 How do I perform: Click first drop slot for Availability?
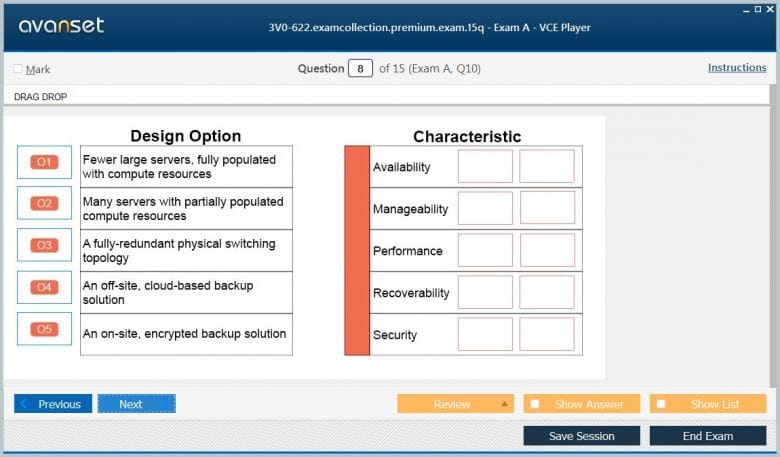(x=485, y=166)
